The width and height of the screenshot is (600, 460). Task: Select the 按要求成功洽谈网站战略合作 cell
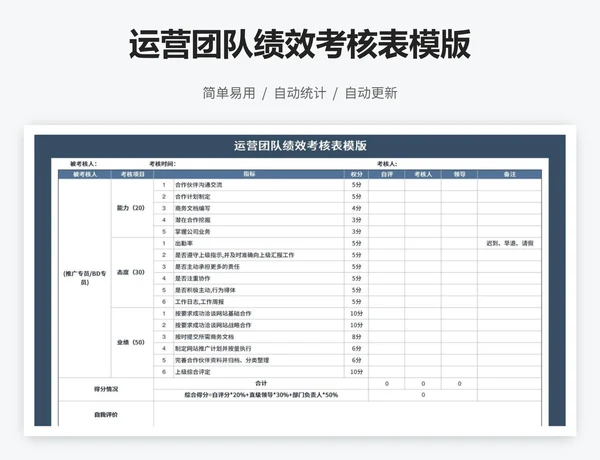click(x=259, y=325)
